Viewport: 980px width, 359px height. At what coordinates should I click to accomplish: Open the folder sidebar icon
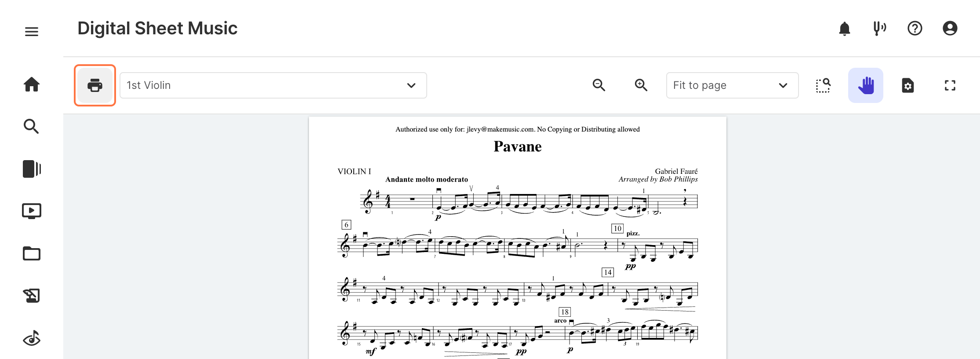(x=32, y=253)
